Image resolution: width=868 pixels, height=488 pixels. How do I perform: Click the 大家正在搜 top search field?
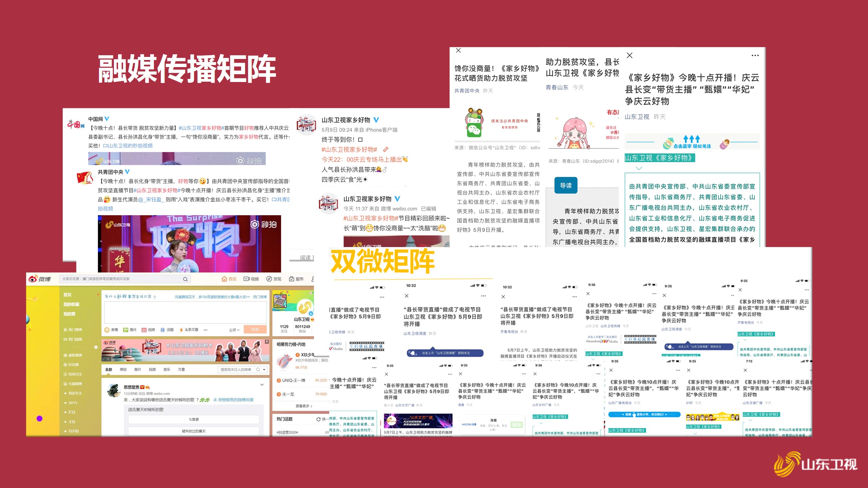pyautogui.click(x=125, y=279)
